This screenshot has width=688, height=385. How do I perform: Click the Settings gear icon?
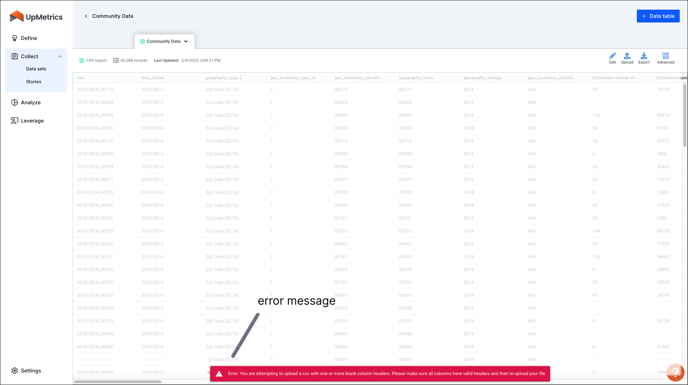click(14, 371)
